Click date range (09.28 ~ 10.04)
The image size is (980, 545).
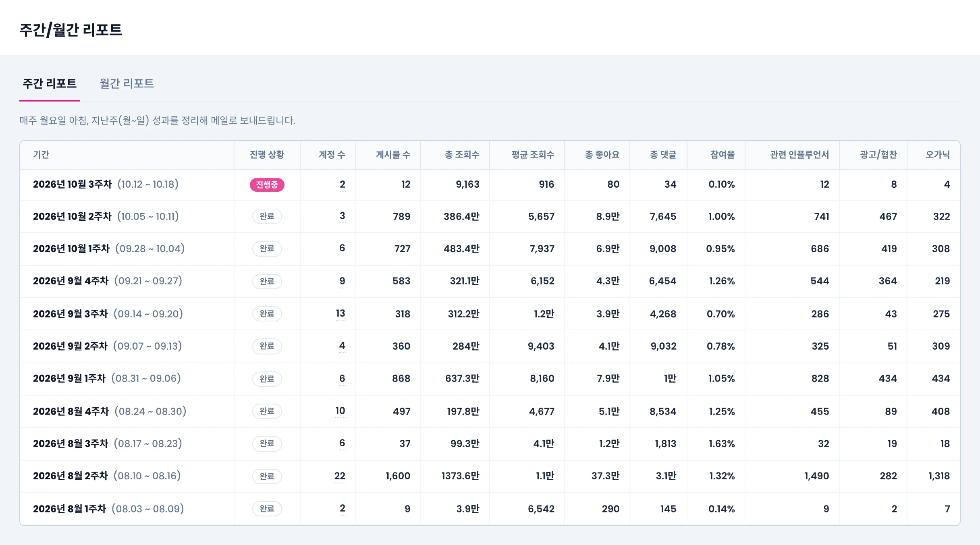point(150,249)
